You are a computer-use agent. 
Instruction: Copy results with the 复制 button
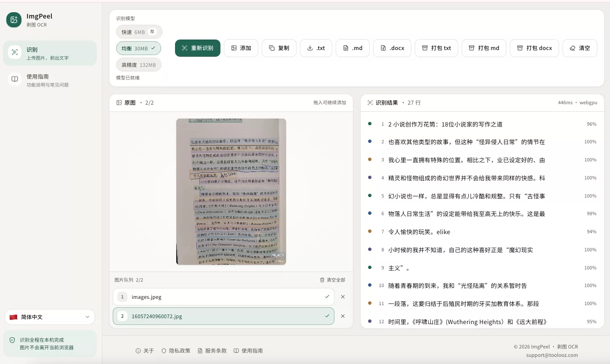(279, 48)
